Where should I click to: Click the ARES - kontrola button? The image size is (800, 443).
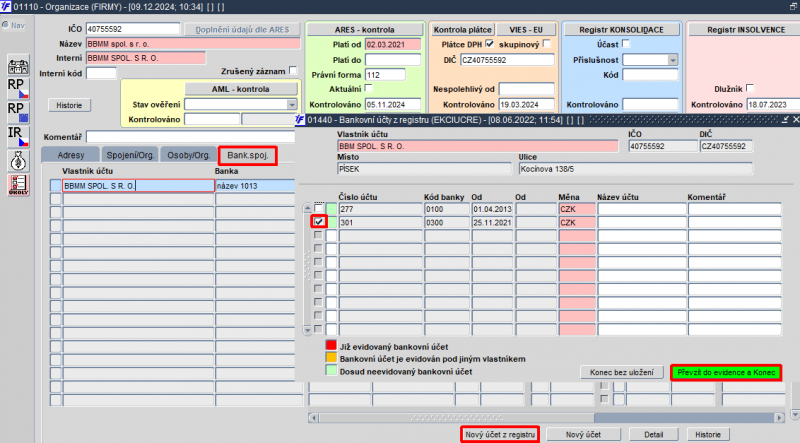point(364,30)
